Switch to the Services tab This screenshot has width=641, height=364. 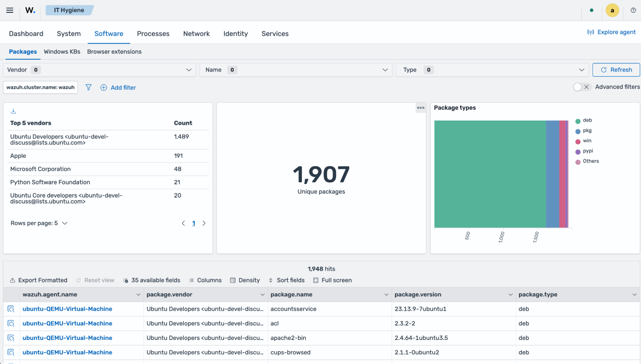[275, 34]
